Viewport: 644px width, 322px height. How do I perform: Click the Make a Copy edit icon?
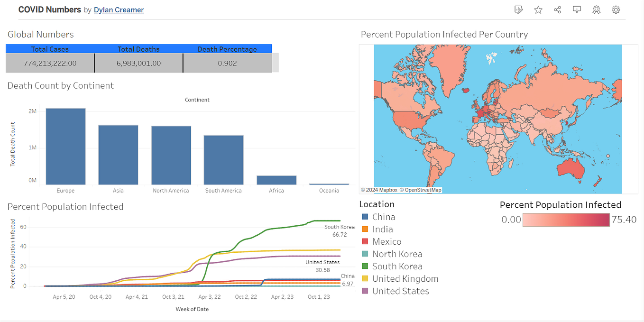pyautogui.click(x=518, y=9)
